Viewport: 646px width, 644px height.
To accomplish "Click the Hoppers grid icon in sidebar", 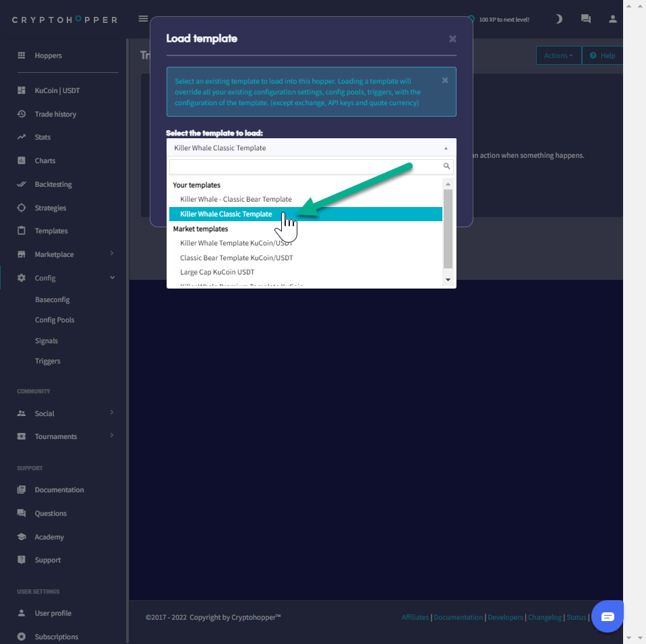I will (22, 55).
